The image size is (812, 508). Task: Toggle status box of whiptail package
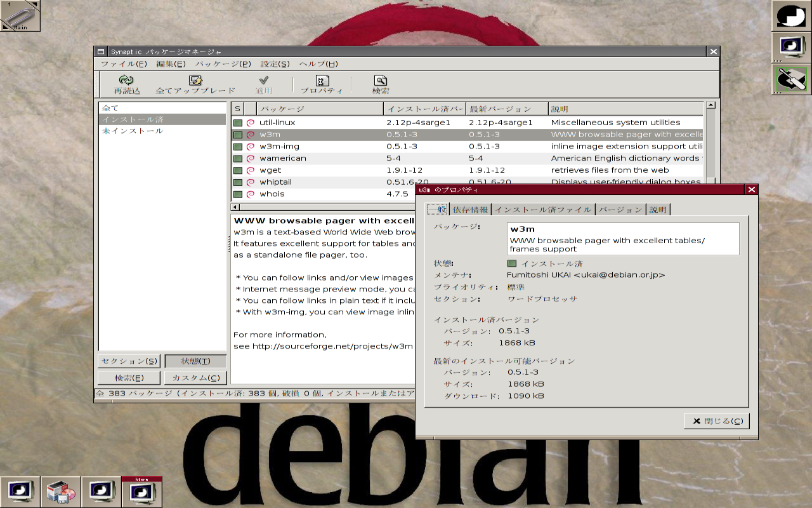238,182
